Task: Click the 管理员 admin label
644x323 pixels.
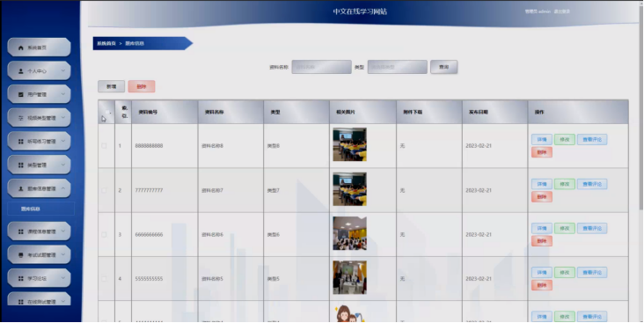Action: coord(538,11)
